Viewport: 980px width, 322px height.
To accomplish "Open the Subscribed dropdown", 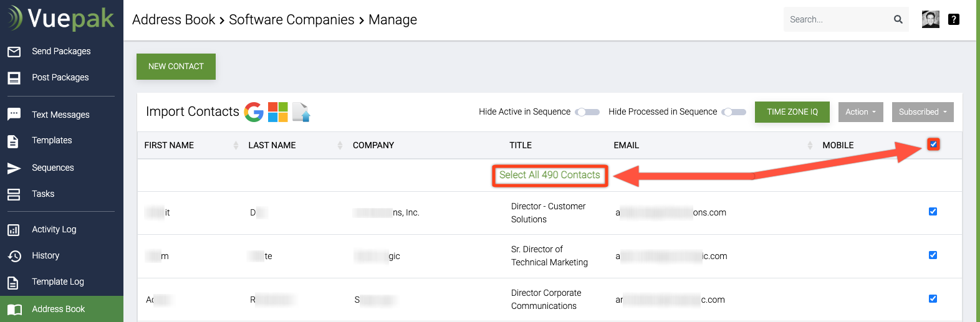I will [x=923, y=112].
